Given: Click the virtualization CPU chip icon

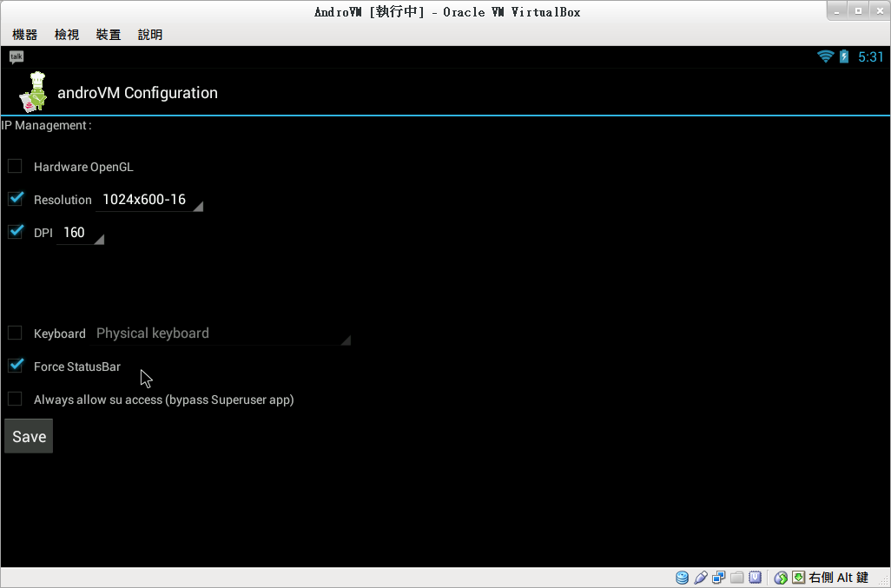Looking at the screenshot, I should pos(756,578).
